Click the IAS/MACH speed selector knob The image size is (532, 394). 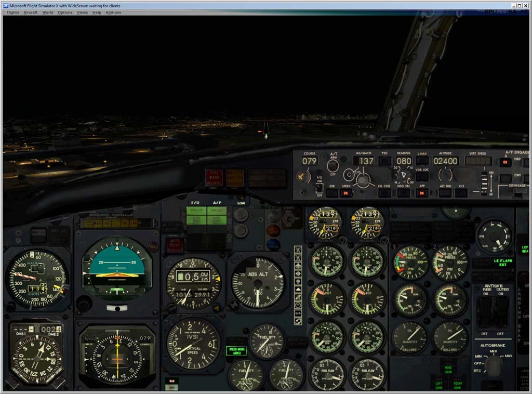point(363,179)
